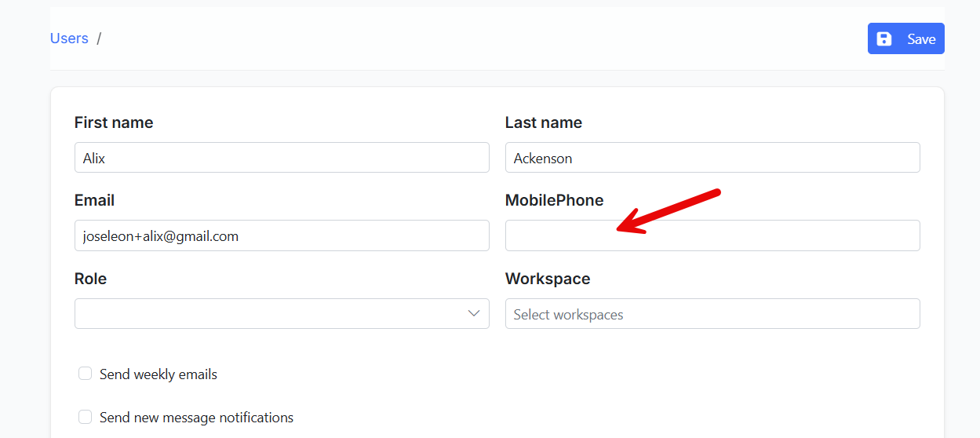Focus the First name field containing Alix
Screen dimensions: 980x438
282,157
